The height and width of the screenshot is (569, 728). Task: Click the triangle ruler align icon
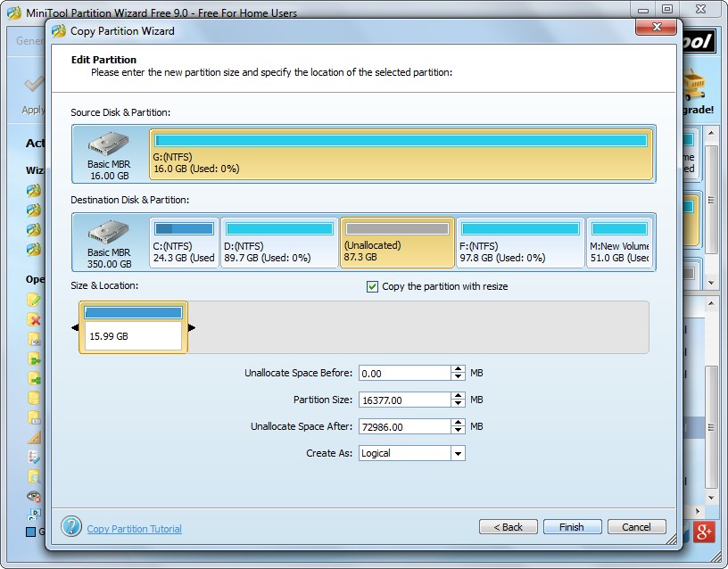click(34, 437)
